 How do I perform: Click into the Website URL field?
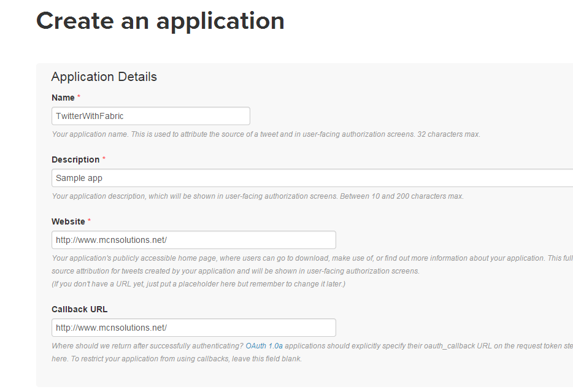coord(194,240)
